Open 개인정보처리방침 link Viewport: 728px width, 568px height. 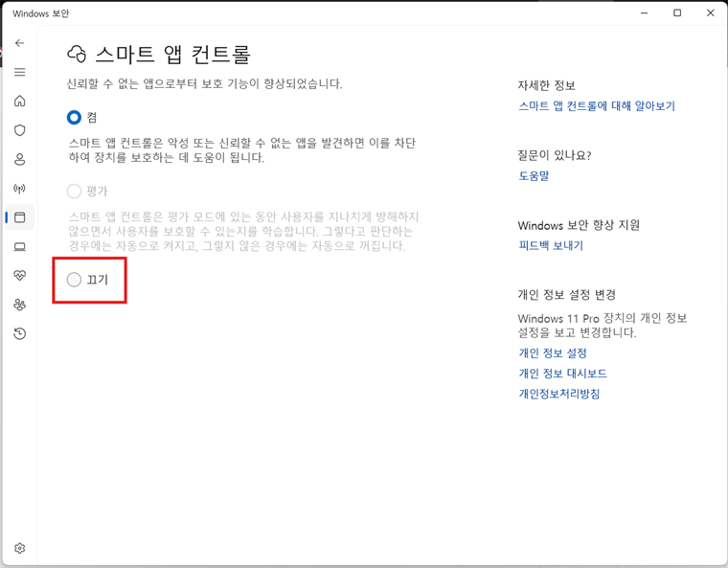(x=559, y=394)
